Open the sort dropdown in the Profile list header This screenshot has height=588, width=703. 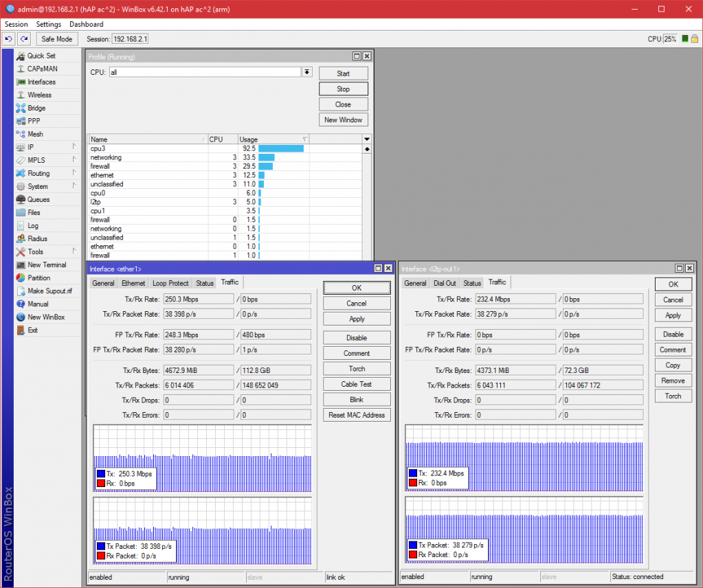pos(366,139)
